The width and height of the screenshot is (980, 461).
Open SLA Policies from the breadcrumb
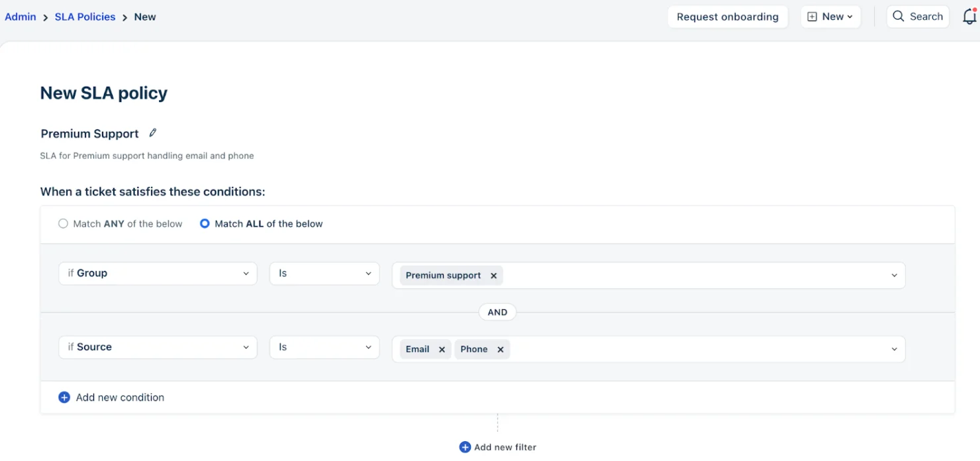pos(85,17)
